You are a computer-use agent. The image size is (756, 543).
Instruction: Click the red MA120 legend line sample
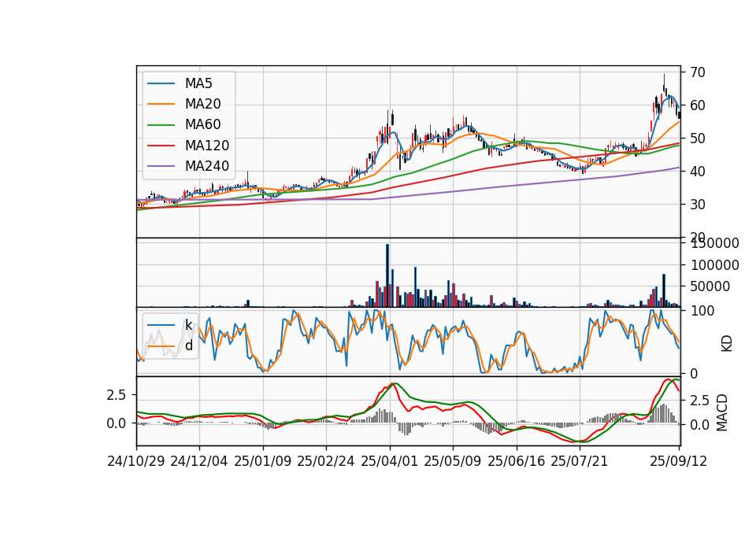161,146
